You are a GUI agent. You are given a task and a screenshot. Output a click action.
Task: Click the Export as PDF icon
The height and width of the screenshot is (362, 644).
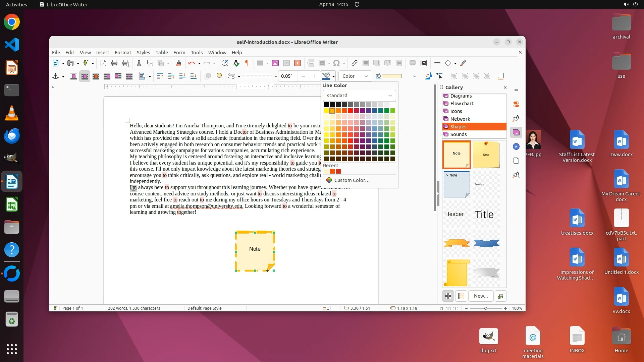[103, 63]
